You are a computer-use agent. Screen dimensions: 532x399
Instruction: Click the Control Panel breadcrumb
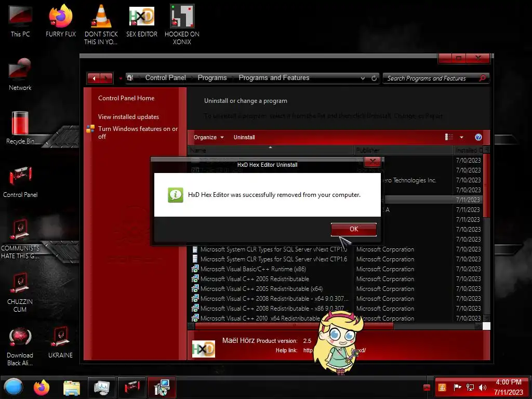pos(165,78)
